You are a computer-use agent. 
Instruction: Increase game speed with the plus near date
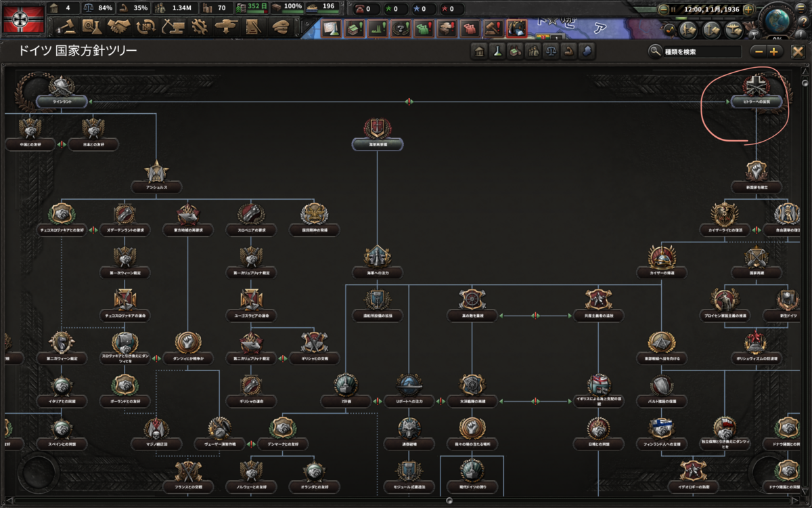click(748, 9)
